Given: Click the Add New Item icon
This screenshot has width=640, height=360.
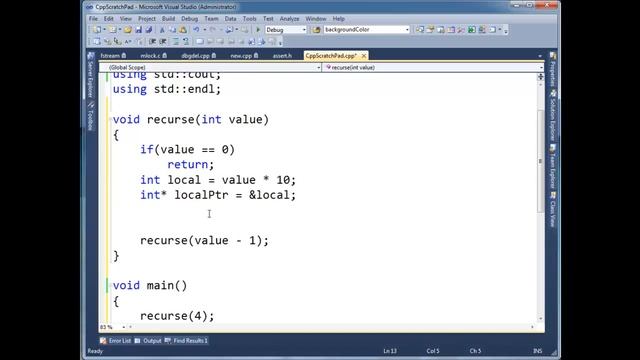Looking at the screenshot, I should (x=113, y=30).
